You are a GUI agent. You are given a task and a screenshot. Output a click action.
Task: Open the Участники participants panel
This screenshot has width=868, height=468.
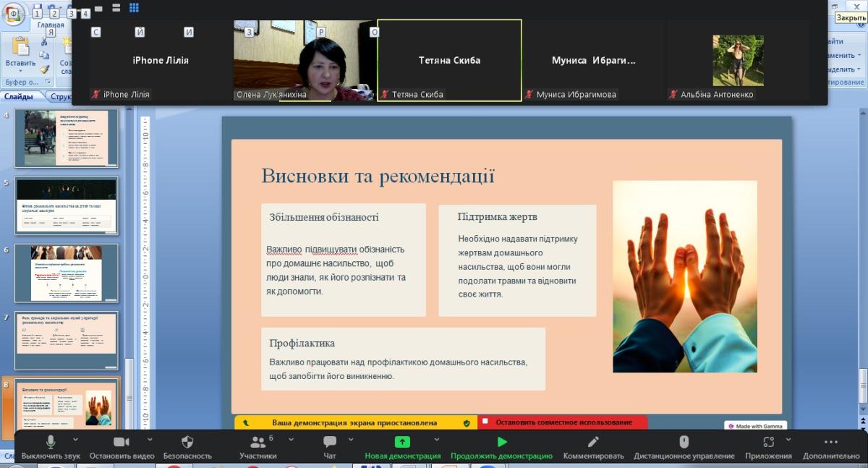258,448
